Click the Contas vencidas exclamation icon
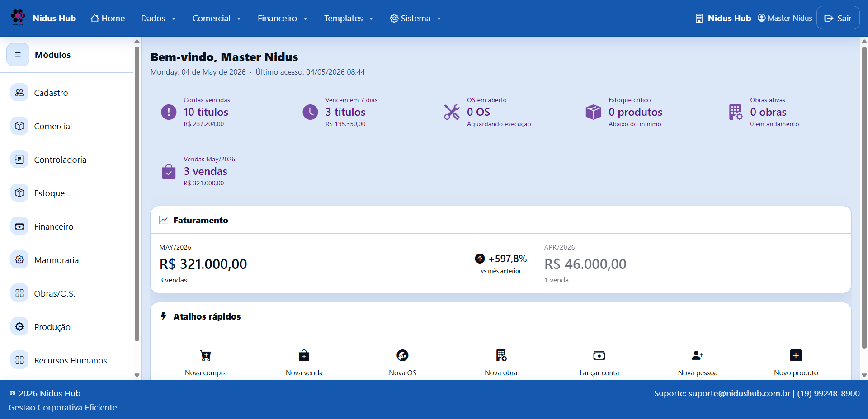The image size is (868, 419). point(169,112)
